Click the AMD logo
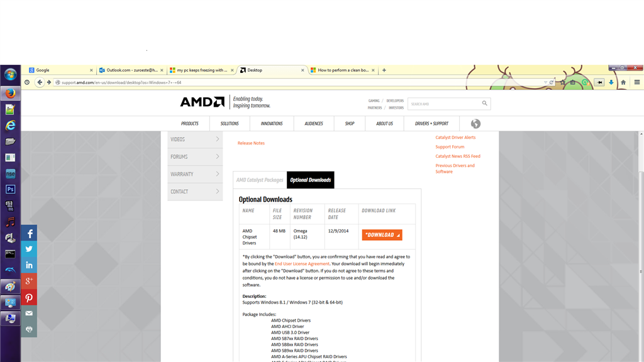This screenshot has height=362, width=644. click(203, 102)
